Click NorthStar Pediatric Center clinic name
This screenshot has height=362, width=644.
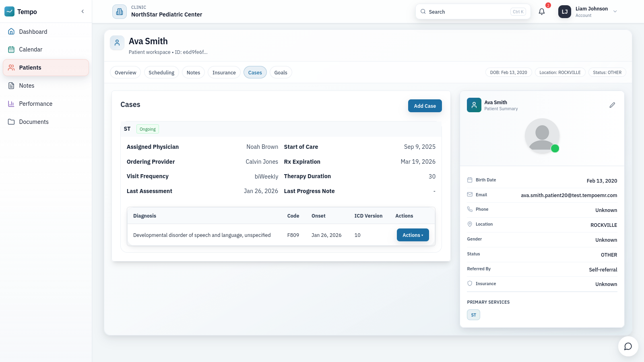click(x=167, y=14)
